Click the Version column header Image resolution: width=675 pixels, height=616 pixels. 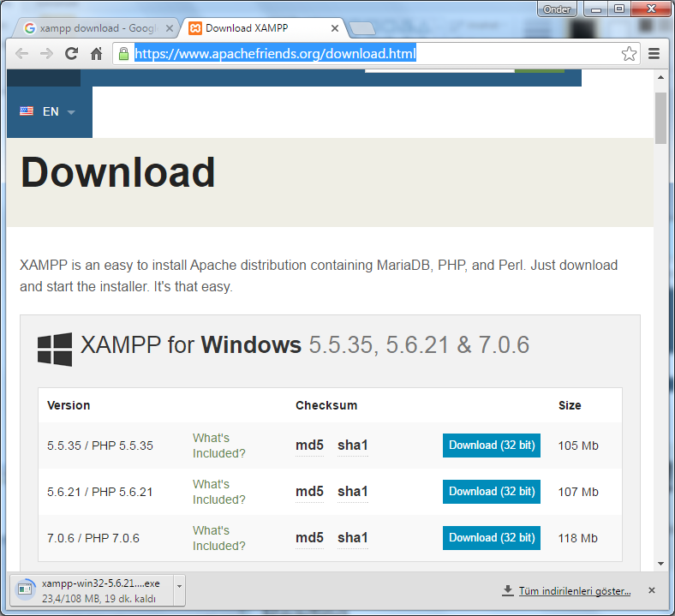[x=69, y=405]
